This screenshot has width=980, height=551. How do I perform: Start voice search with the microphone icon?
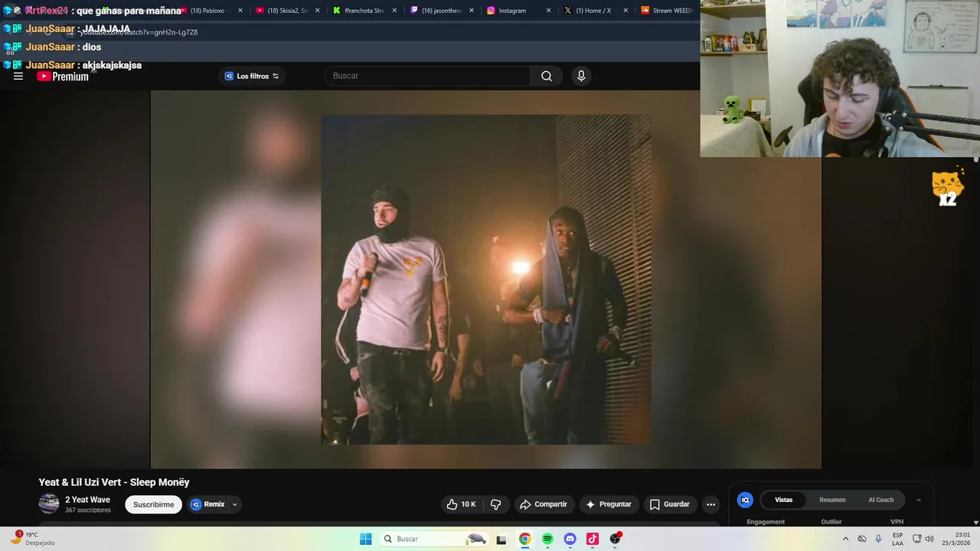click(x=581, y=76)
